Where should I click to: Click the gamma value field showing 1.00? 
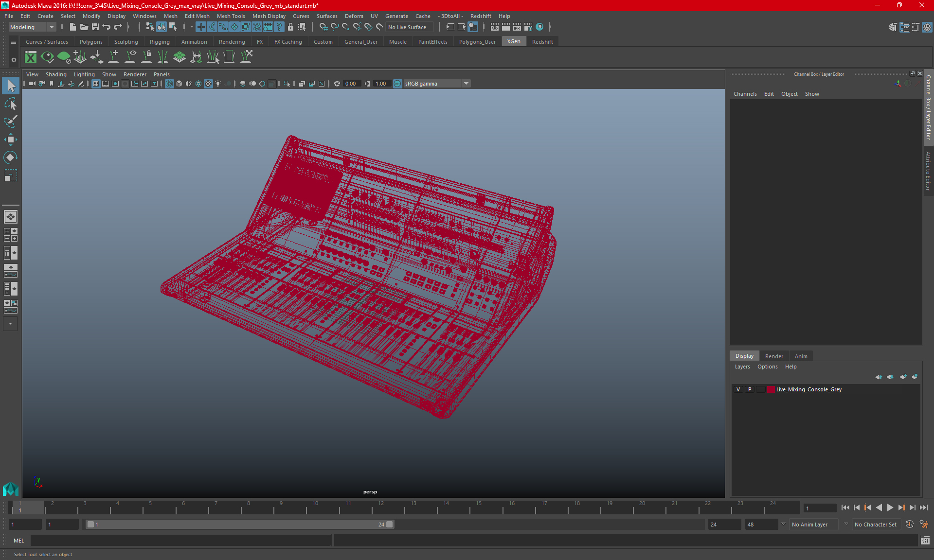(382, 84)
